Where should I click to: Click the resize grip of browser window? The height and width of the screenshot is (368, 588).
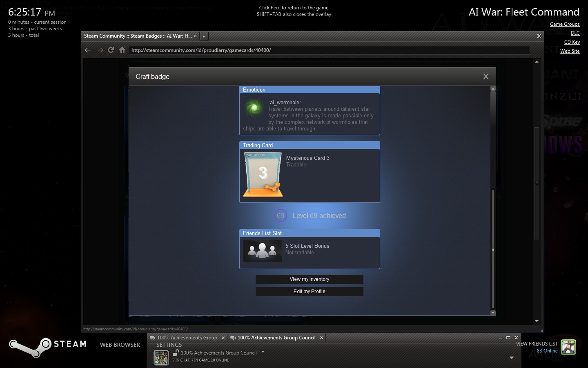pos(542,331)
